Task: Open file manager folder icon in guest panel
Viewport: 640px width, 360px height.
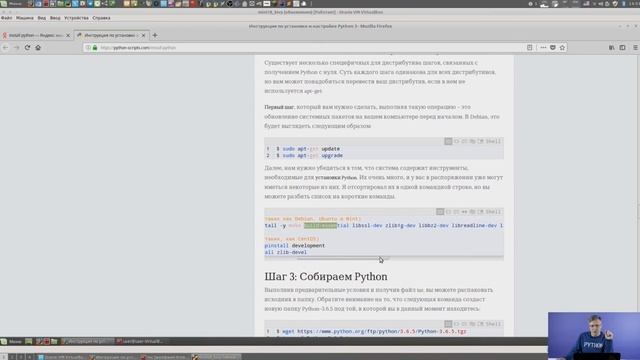Action: [54, 341]
